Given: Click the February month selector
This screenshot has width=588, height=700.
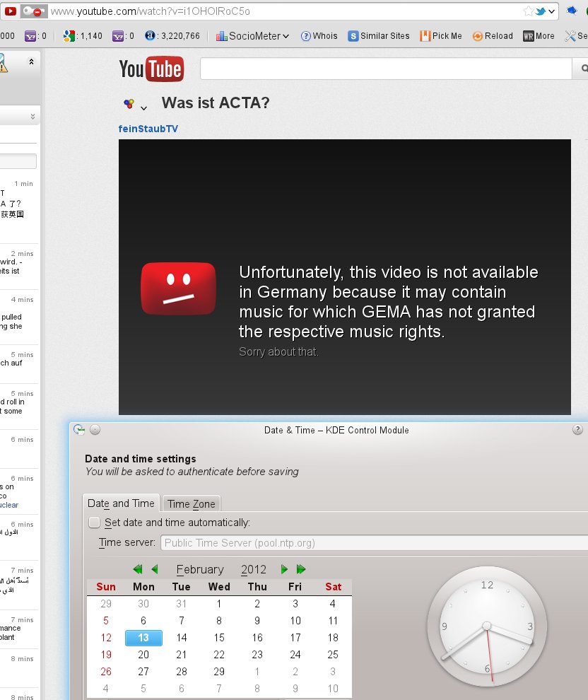Looking at the screenshot, I should (x=200, y=570).
